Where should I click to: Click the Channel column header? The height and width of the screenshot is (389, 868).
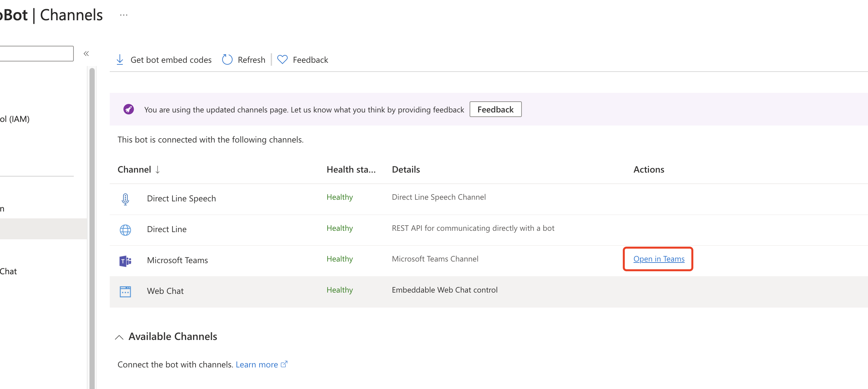point(134,169)
